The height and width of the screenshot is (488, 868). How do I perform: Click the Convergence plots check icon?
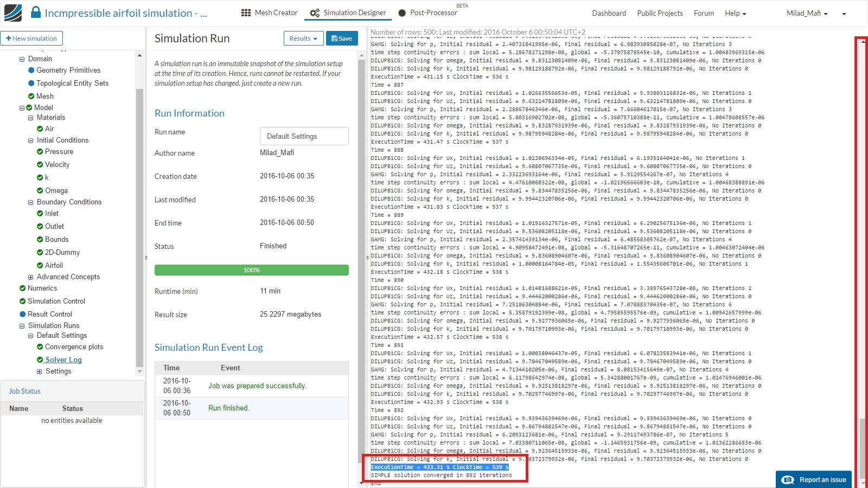pos(40,346)
